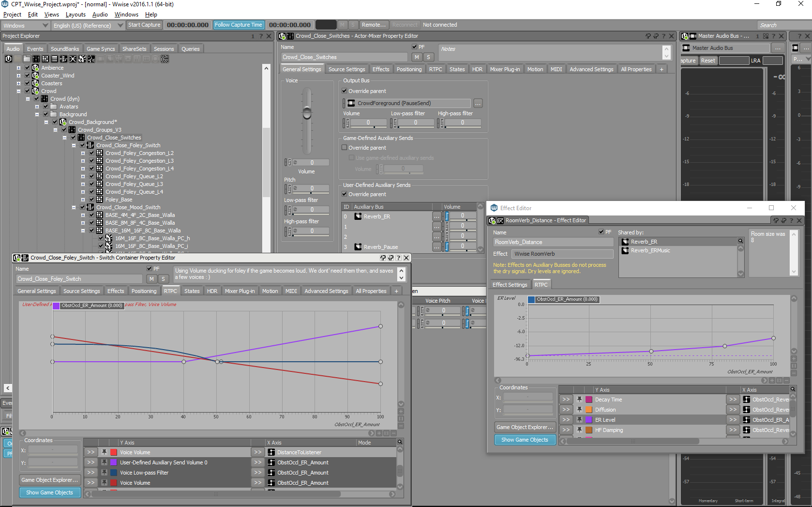812x507 pixels.
Task: Toggle inclusion checkbox for Foley_Base
Action: click(91, 200)
